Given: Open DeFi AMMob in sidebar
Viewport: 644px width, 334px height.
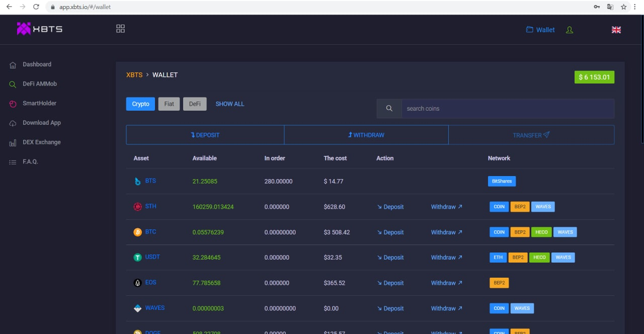Looking at the screenshot, I should [40, 84].
